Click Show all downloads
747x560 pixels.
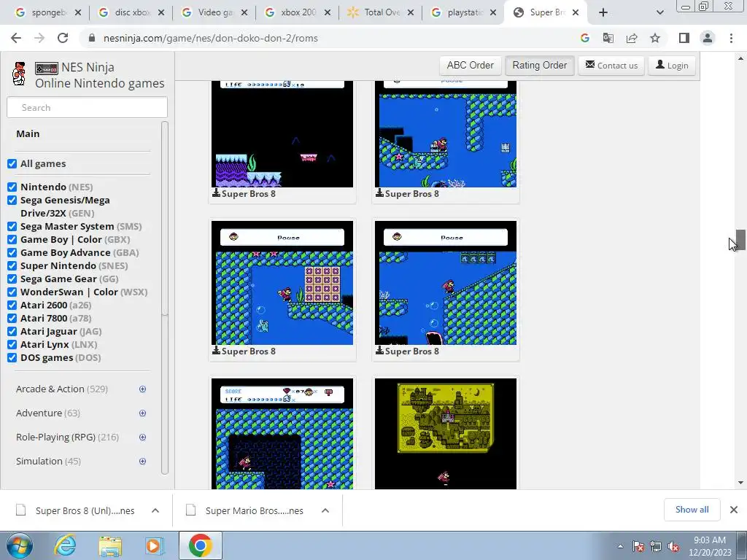pos(692,510)
